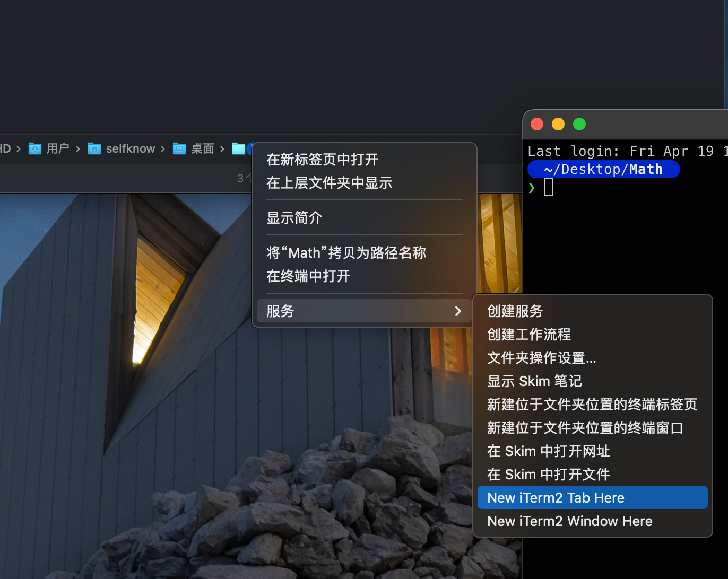Image resolution: width=728 pixels, height=579 pixels.
Task: Choose 在上层文件夹中显示 menu entry
Action: (329, 183)
